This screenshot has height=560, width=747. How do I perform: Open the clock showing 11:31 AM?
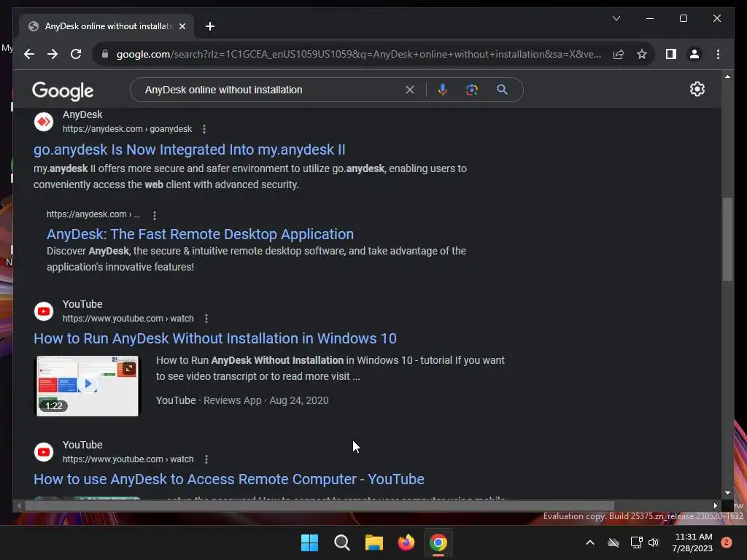click(692, 542)
